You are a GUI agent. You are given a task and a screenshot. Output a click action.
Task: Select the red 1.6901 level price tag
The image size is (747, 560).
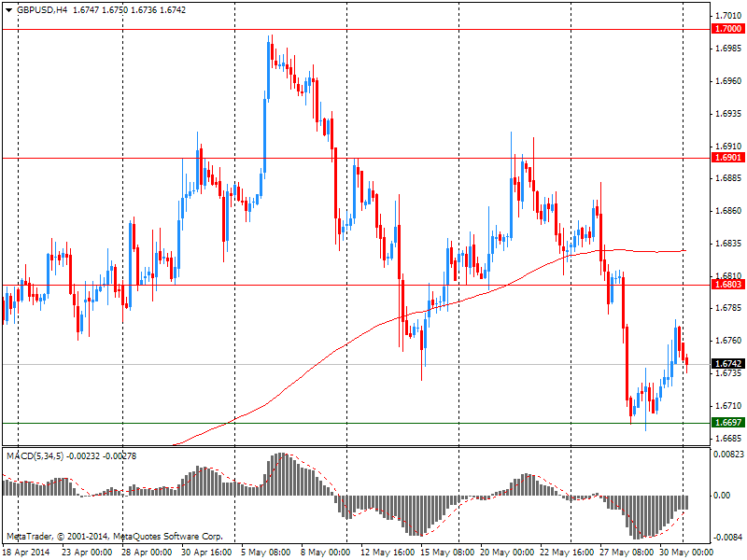(728, 157)
